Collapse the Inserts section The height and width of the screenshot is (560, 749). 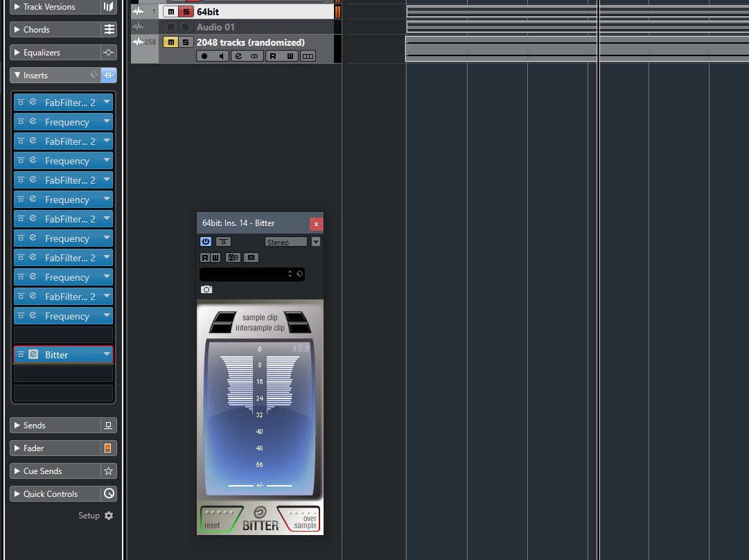tap(17, 75)
